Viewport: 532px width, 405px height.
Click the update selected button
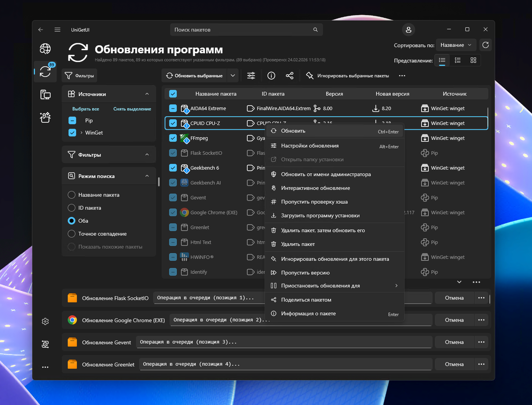pyautogui.click(x=194, y=76)
